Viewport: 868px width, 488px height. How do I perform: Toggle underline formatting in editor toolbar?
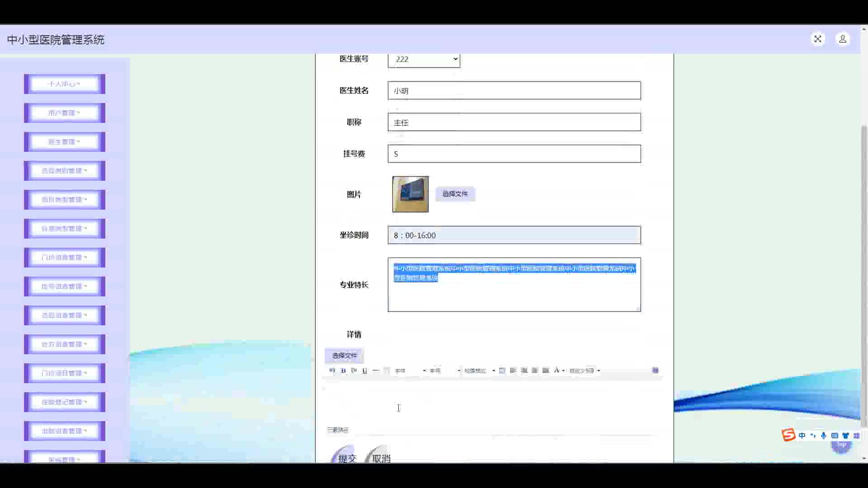click(365, 371)
